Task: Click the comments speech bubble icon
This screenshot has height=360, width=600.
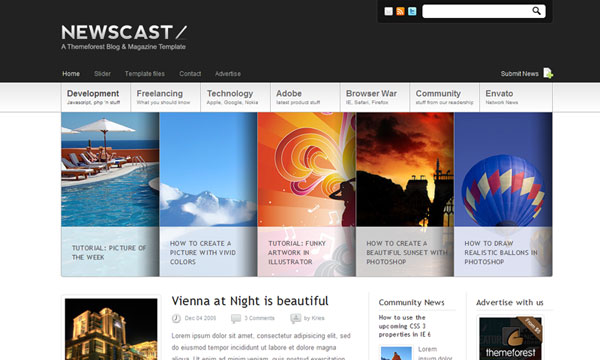Action: click(x=236, y=318)
